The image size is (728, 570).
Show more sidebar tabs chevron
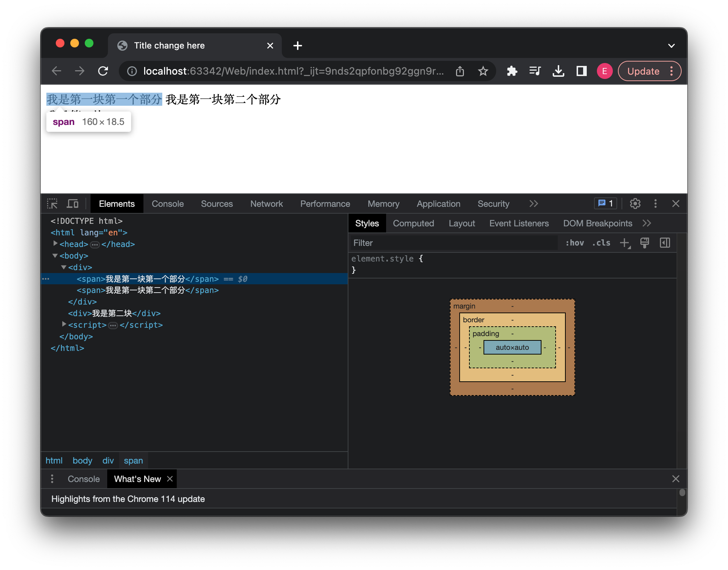click(647, 223)
